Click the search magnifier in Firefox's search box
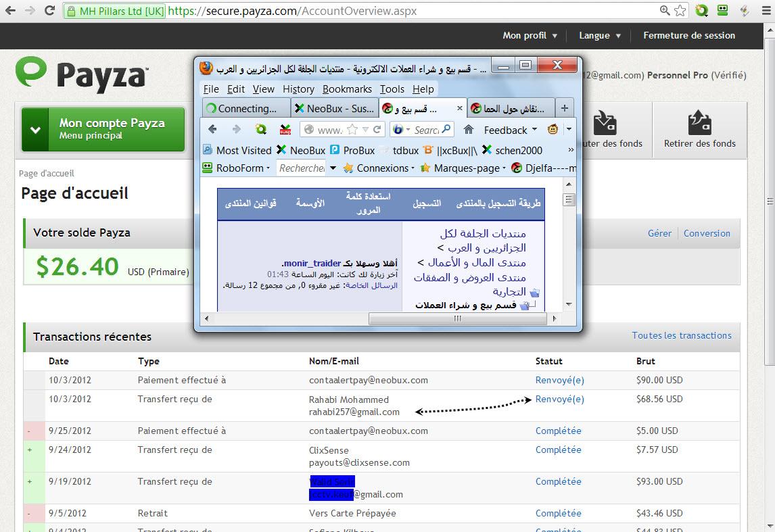The image size is (775, 532). (446, 129)
